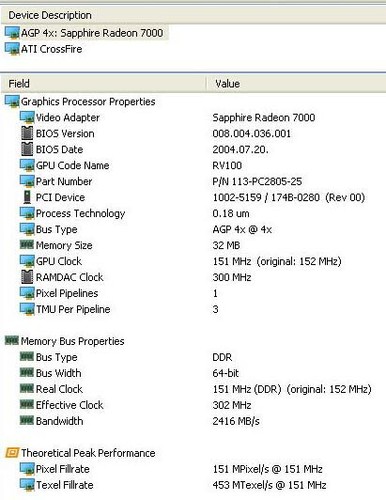
Task: Click the TMU Per Pipeline icon
Action: tap(27, 309)
